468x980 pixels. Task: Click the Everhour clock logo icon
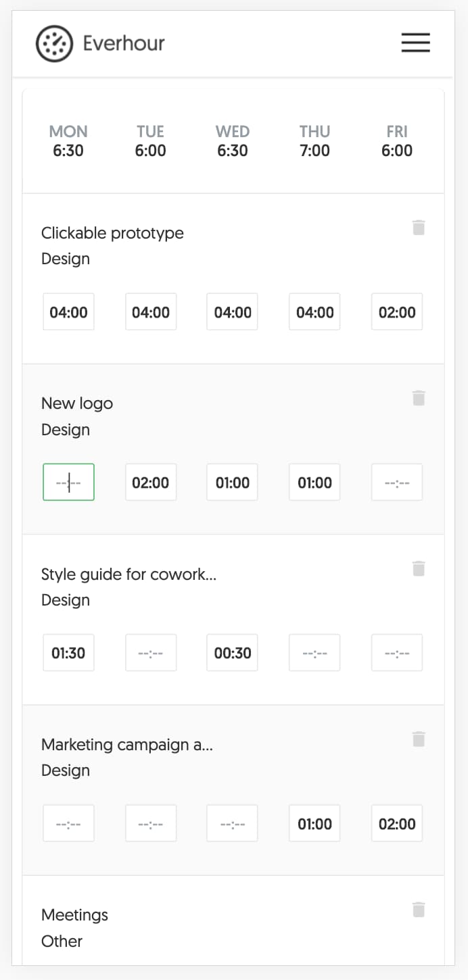coord(53,44)
